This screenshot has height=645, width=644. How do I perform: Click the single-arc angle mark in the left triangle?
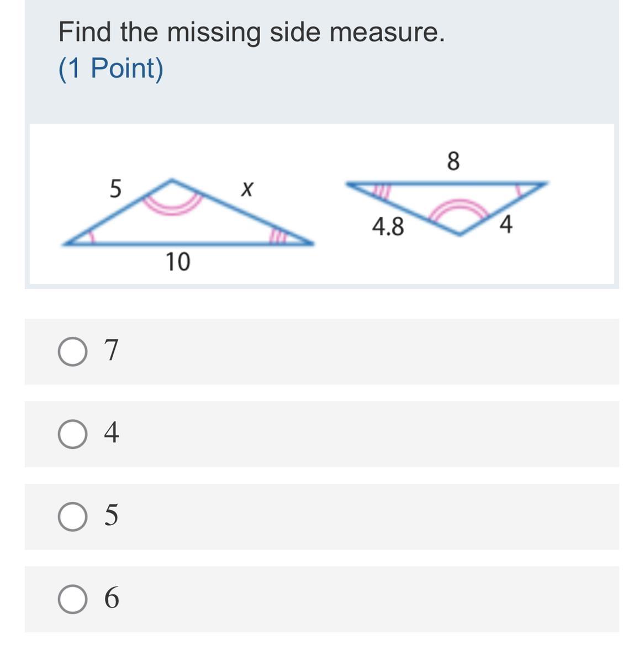pyautogui.click(x=92, y=237)
